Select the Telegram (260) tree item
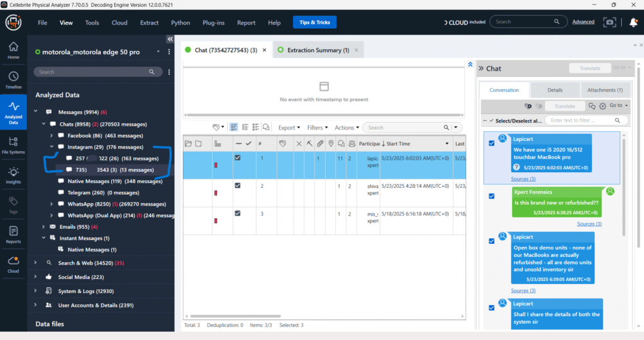Image resolution: width=644 pixels, height=340 pixels. click(103, 192)
